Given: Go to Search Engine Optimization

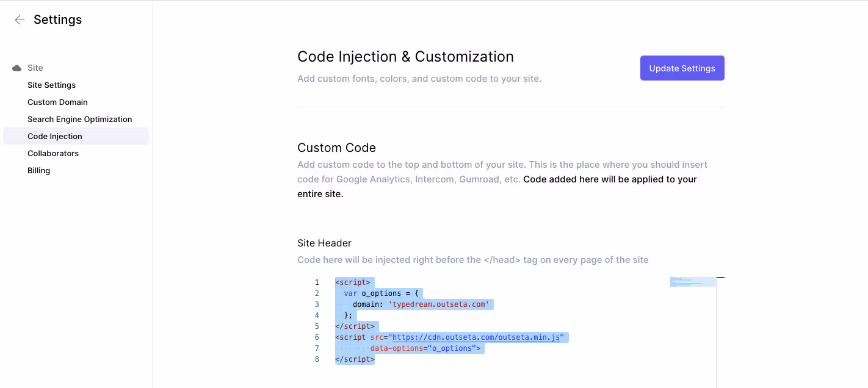Looking at the screenshot, I should (80, 120).
